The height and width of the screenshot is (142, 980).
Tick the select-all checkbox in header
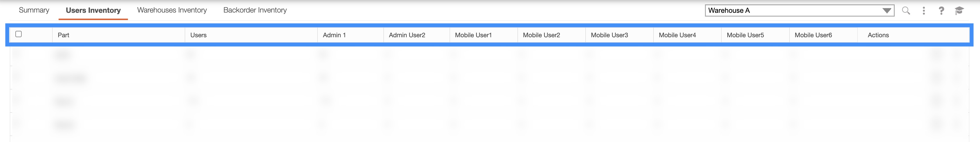tap(18, 34)
